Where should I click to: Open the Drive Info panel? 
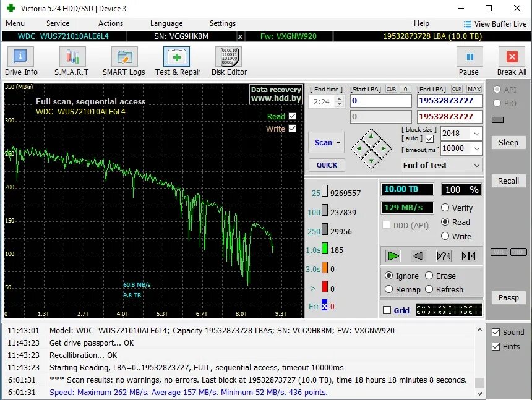pos(20,57)
